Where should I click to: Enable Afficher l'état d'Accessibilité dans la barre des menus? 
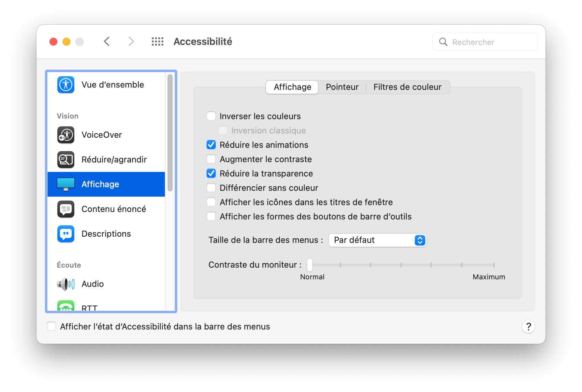point(51,327)
